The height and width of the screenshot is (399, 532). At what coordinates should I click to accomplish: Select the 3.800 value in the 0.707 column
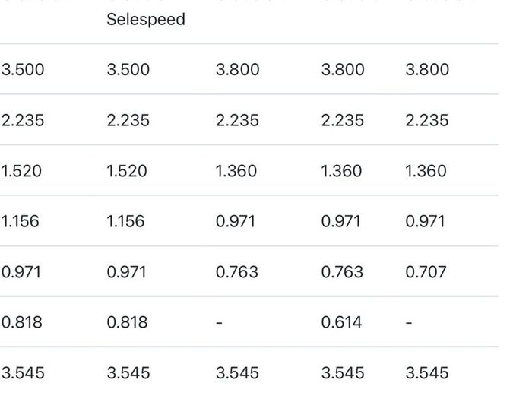click(427, 70)
